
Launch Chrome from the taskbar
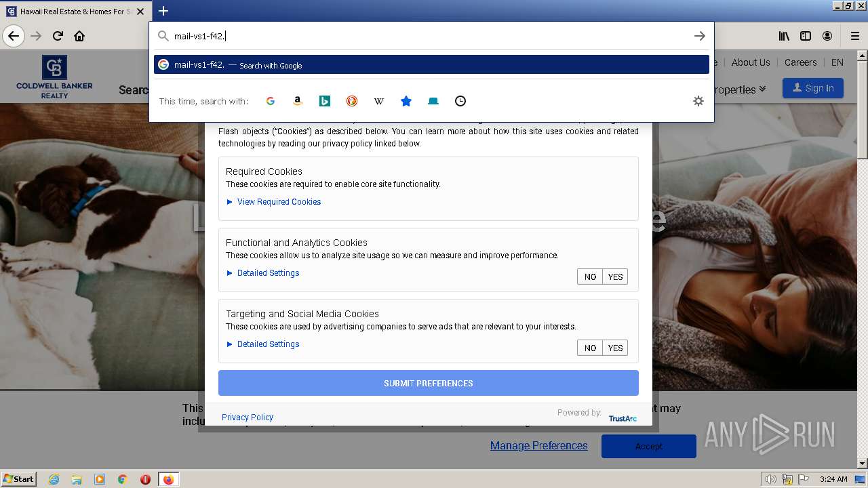[x=123, y=479]
